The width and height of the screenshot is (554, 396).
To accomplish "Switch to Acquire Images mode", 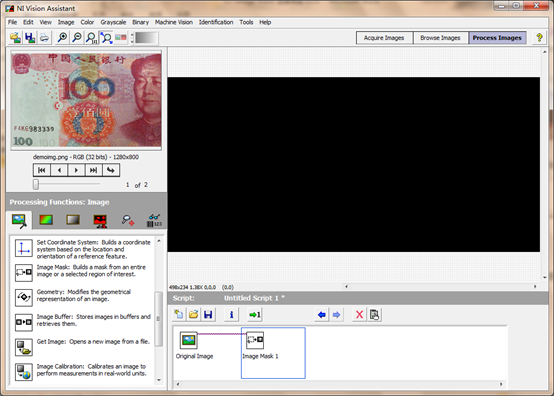I will (x=384, y=38).
